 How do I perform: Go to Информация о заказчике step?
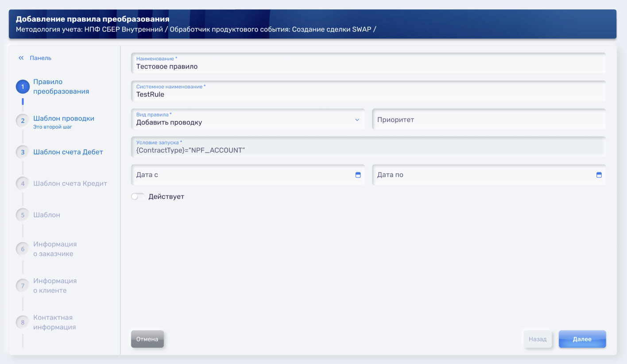click(x=55, y=249)
